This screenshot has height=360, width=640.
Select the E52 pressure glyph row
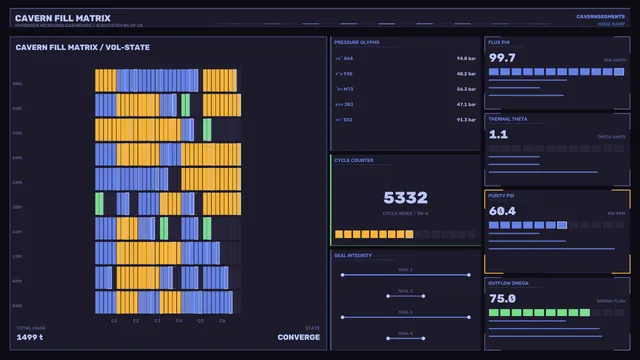pos(405,120)
